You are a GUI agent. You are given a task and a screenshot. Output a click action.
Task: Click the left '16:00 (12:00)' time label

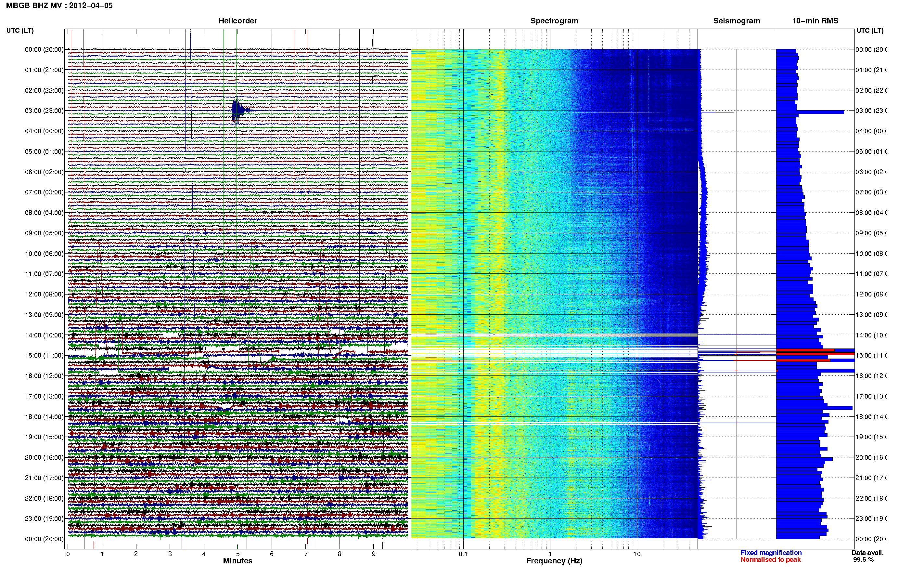pyautogui.click(x=44, y=376)
